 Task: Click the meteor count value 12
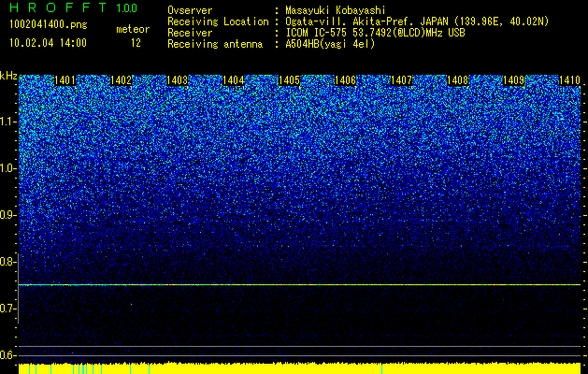[x=136, y=43]
